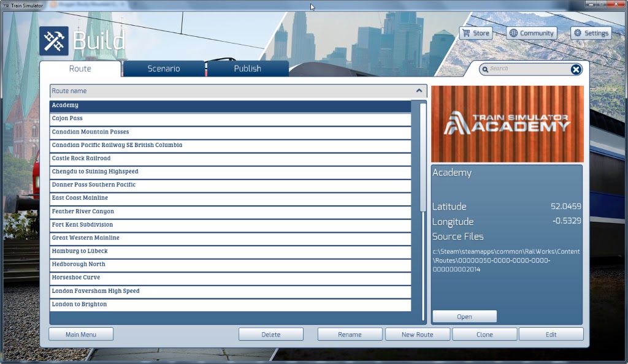
Task: Delete the selected route
Action: tap(271, 334)
